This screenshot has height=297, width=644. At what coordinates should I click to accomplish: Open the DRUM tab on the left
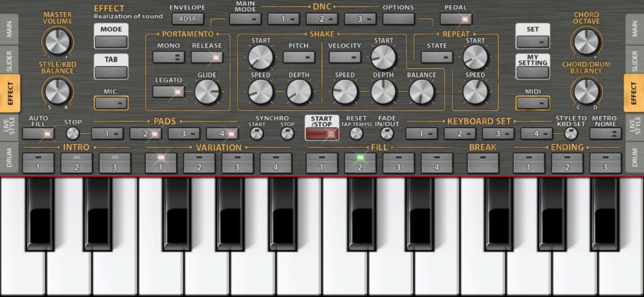(9, 158)
